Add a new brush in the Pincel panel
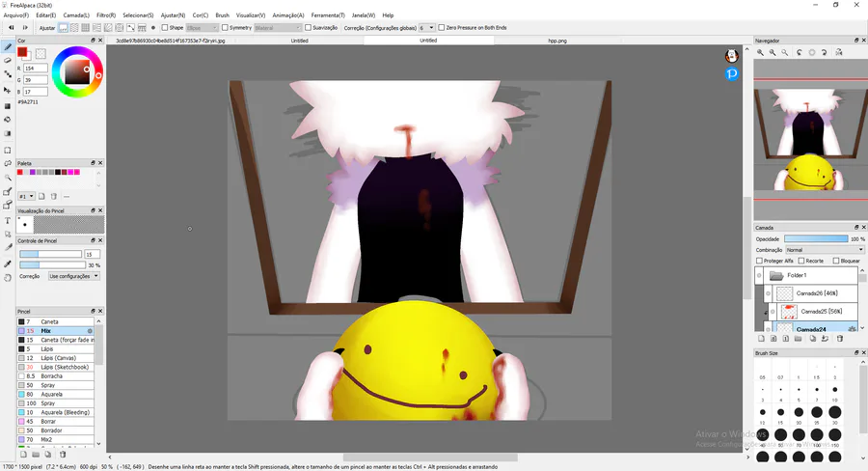This screenshot has width=868, height=471. pyautogui.click(x=24, y=455)
